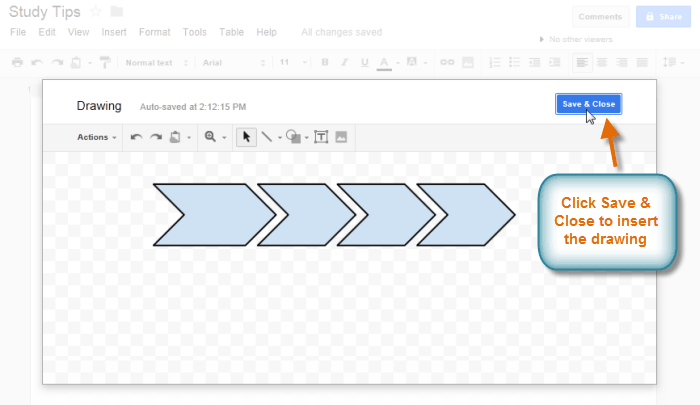Click the folder icon beside title

117,11
